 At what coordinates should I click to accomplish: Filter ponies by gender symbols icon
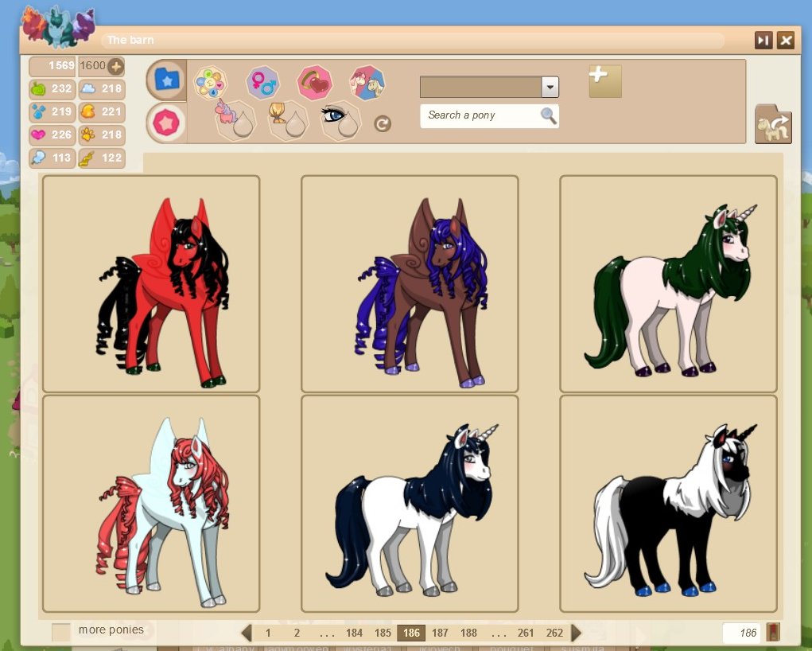pos(262,83)
